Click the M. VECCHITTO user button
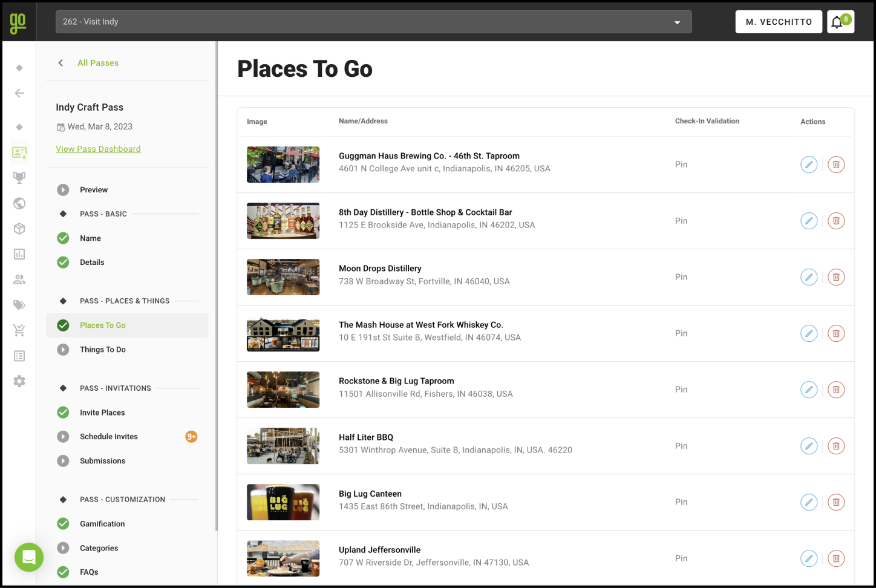The image size is (876, 588). point(779,22)
